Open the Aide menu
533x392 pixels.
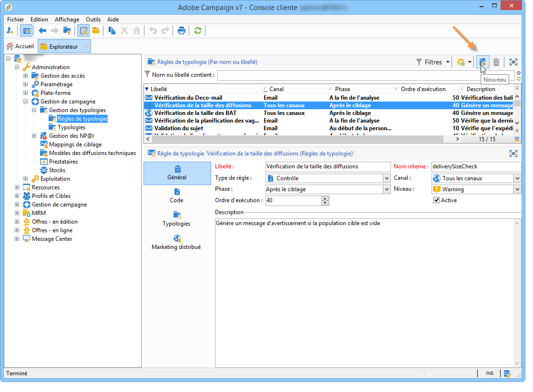[x=113, y=20]
